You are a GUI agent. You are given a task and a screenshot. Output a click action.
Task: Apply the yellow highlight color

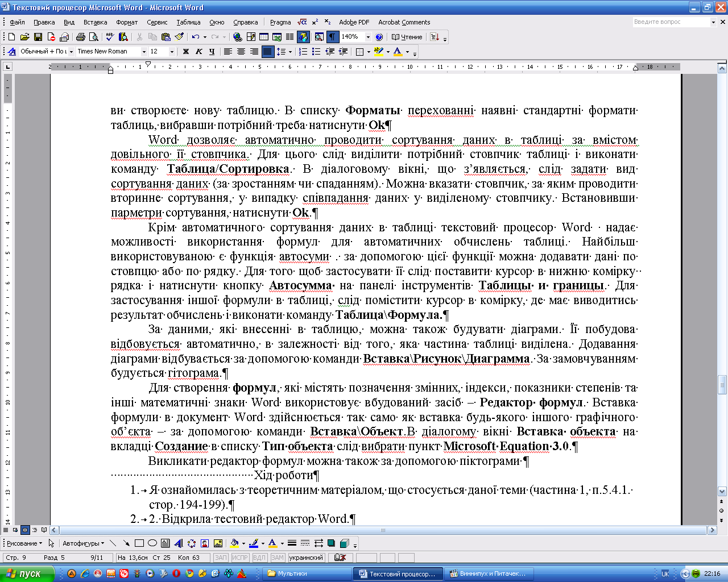click(x=379, y=52)
